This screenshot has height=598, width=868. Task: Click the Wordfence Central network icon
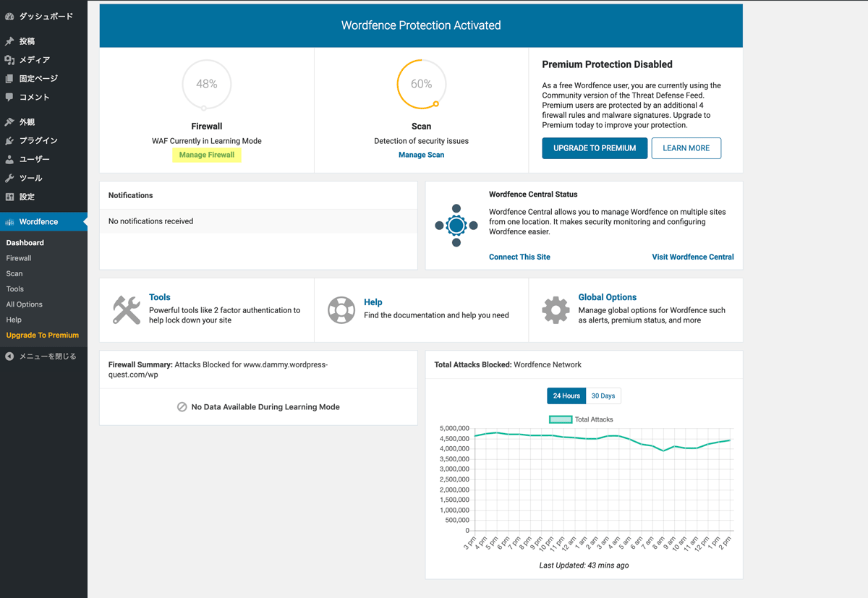click(456, 226)
